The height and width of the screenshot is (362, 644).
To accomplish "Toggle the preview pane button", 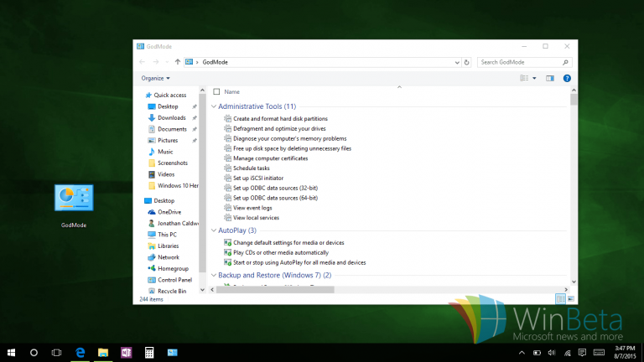I will [550, 79].
